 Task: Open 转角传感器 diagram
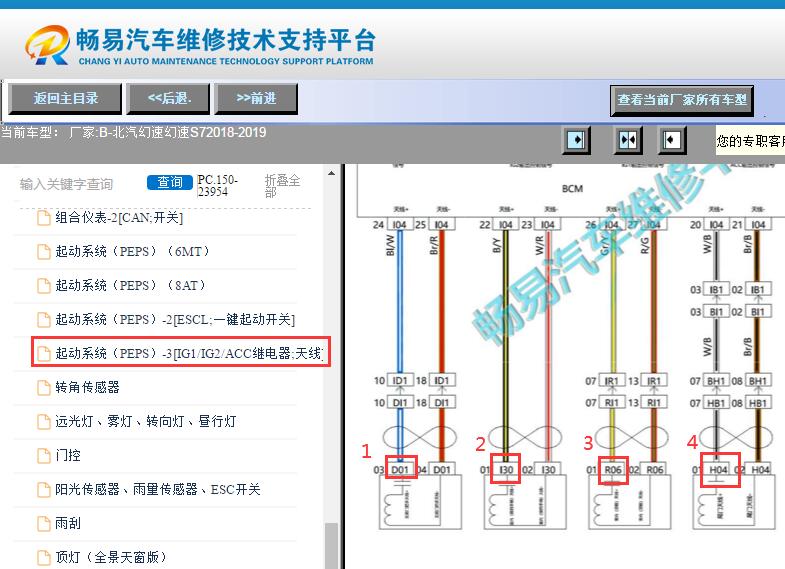pos(87,387)
